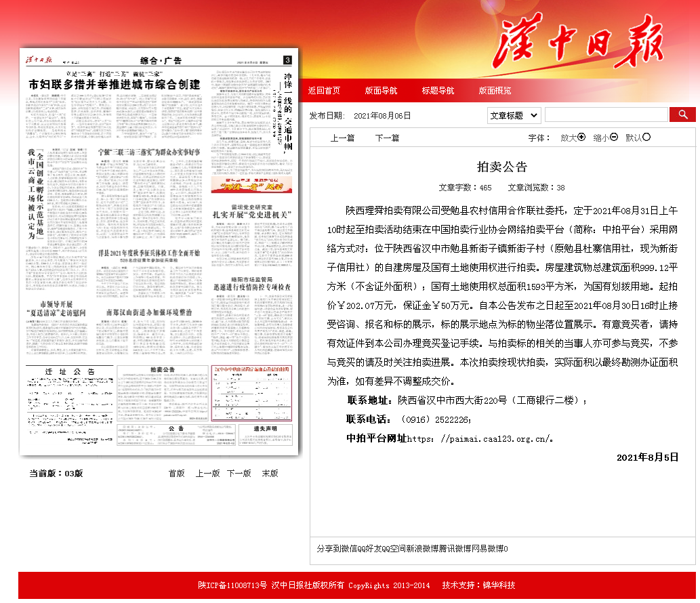The height and width of the screenshot is (603, 700).
Task: Click the 联系电话 (0916) 2522226 line
Action: coord(409,419)
